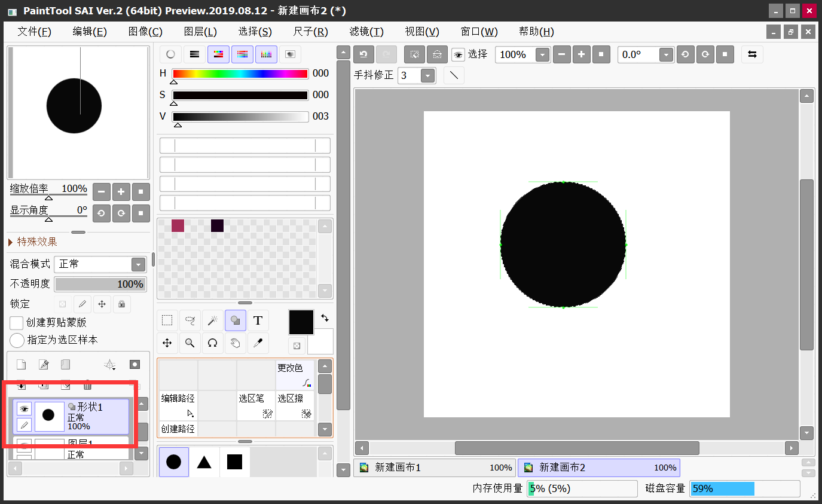This screenshot has width=822, height=504.
Task: Select the zoom magnifier tool
Action: coord(190,343)
